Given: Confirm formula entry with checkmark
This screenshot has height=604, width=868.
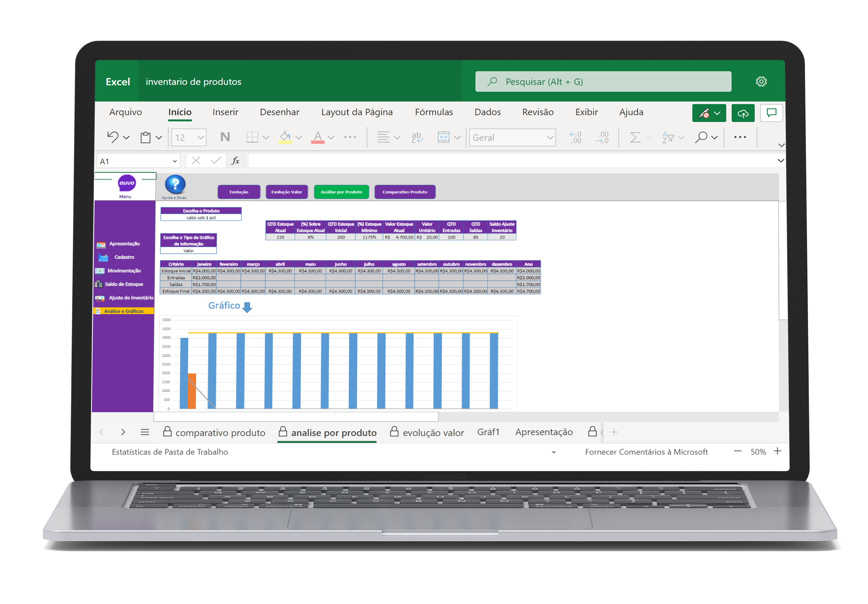Looking at the screenshot, I should point(216,161).
